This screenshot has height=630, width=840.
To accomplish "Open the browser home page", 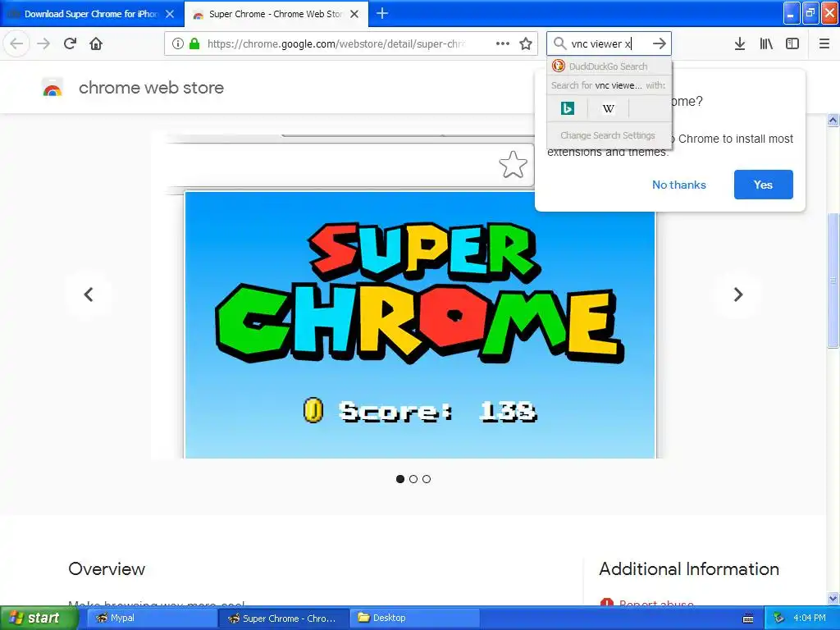I will click(x=96, y=43).
